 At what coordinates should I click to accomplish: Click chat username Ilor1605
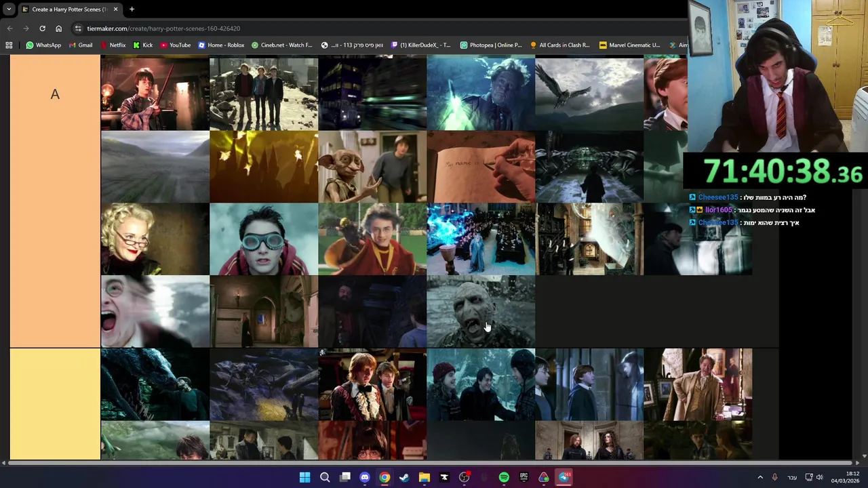(718, 210)
